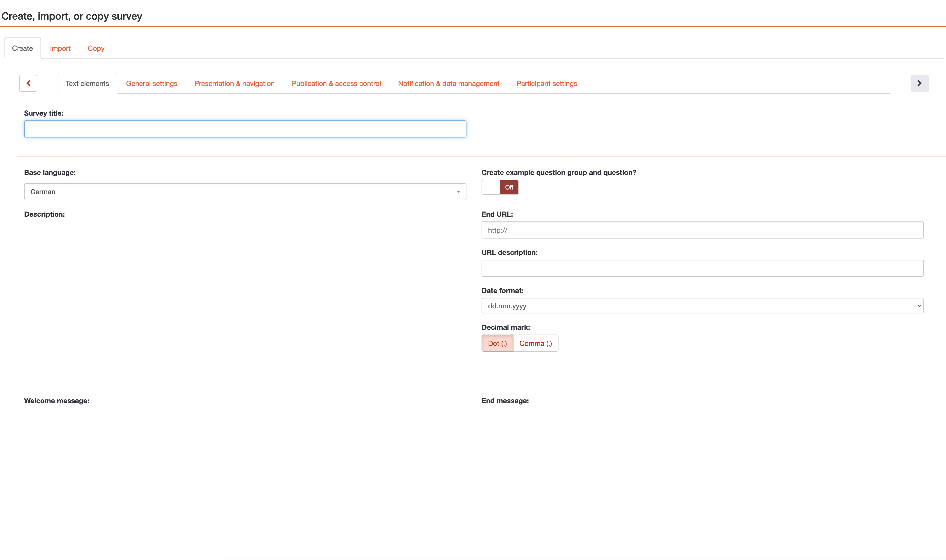Click the URL description input field
The width and height of the screenshot is (946, 560).
[x=702, y=268]
